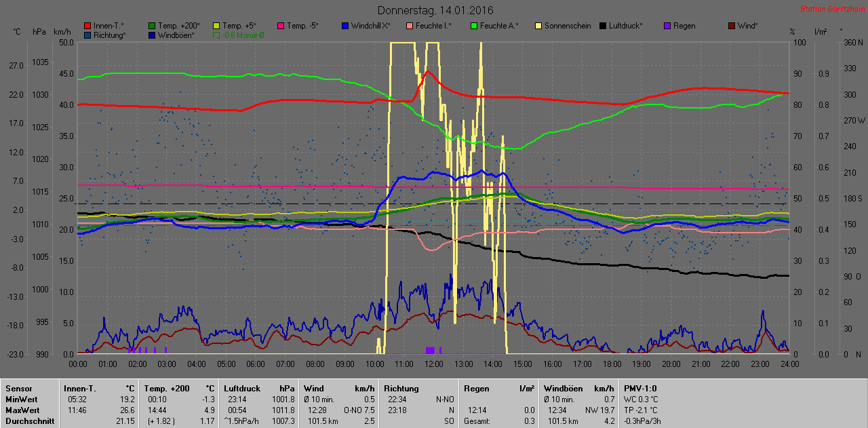Click the Richtung legend label
Viewport: 868px width, 428px height.
pos(109,35)
